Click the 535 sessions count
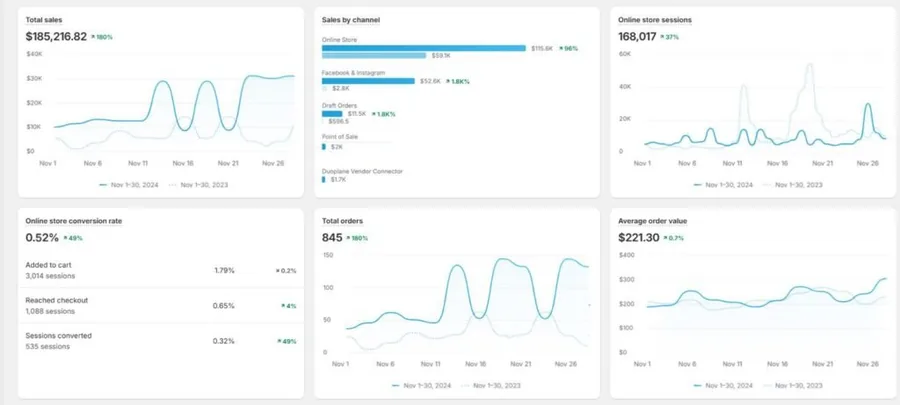The height and width of the screenshot is (405, 900). [48, 347]
